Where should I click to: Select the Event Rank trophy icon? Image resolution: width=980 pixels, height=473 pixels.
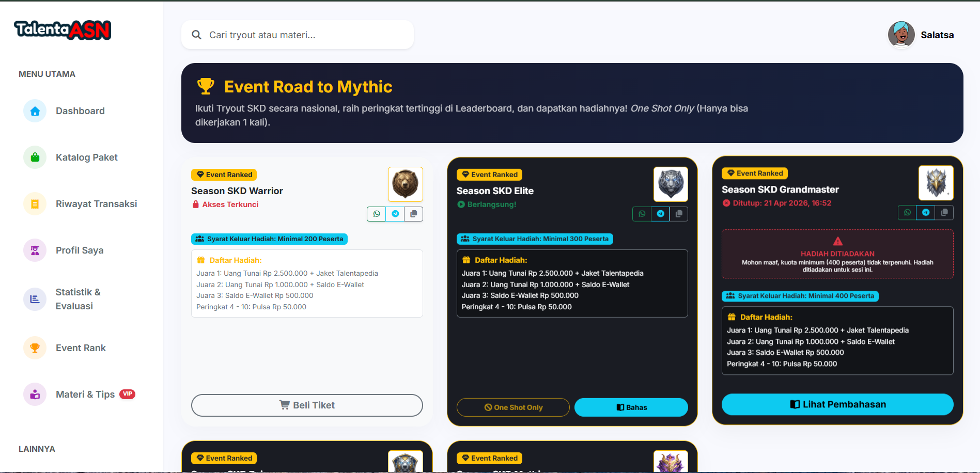click(x=35, y=348)
